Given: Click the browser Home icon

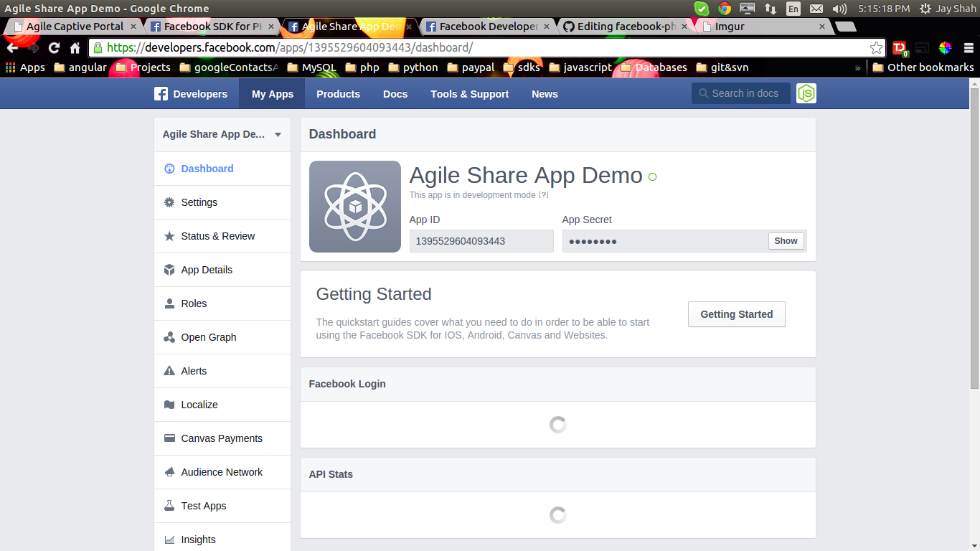Looking at the screenshot, I should click(75, 48).
